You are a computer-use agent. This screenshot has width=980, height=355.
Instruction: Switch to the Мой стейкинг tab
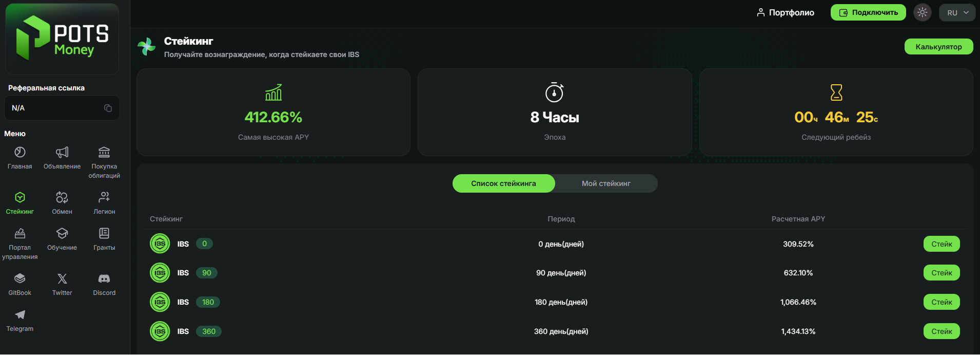[606, 183]
